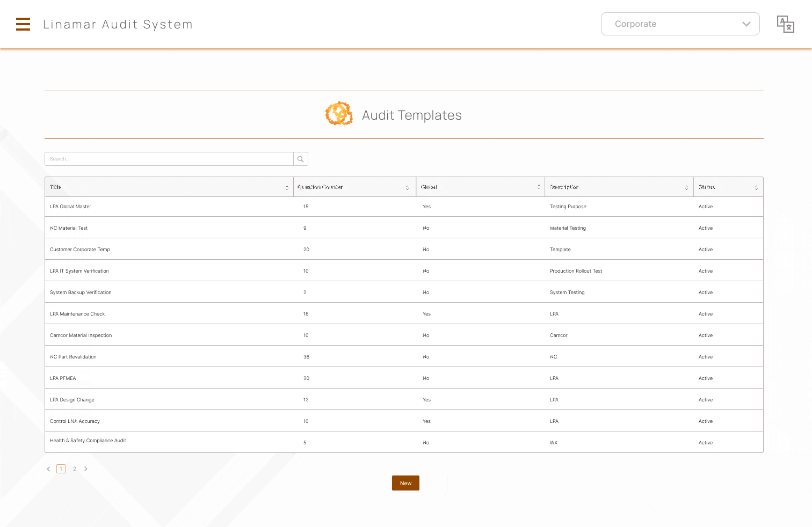812x527 pixels.
Task: Click the Camcor description cell
Action: [559, 335]
